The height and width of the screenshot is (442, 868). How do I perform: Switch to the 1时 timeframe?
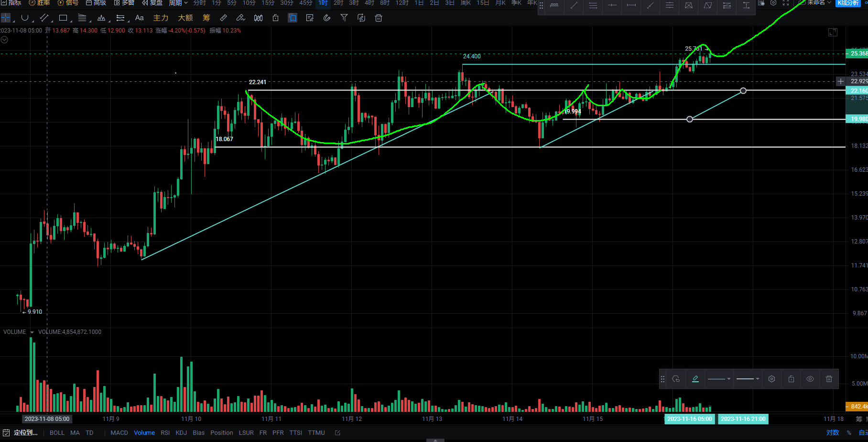(x=323, y=3)
